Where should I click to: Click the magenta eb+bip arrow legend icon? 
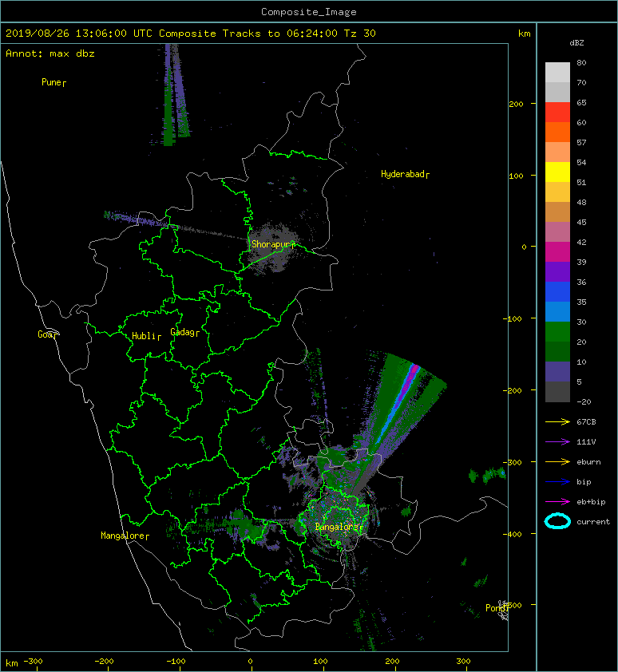557,501
